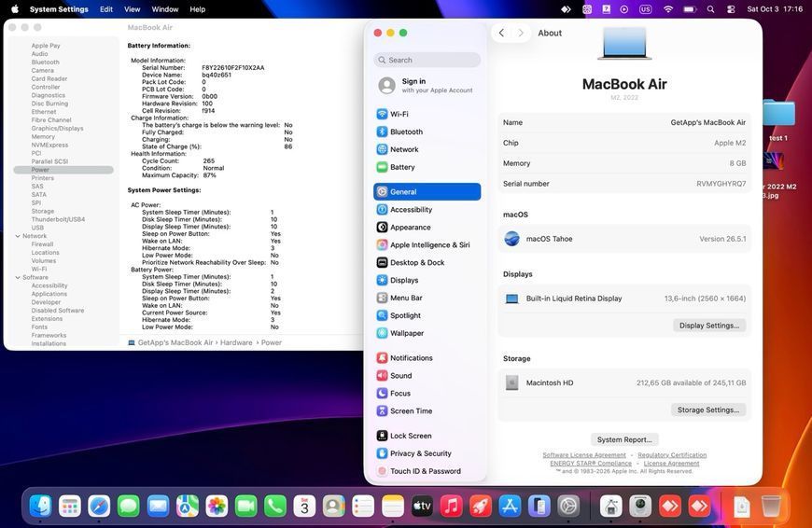Select Memory in System Information sidebar

[x=43, y=136]
